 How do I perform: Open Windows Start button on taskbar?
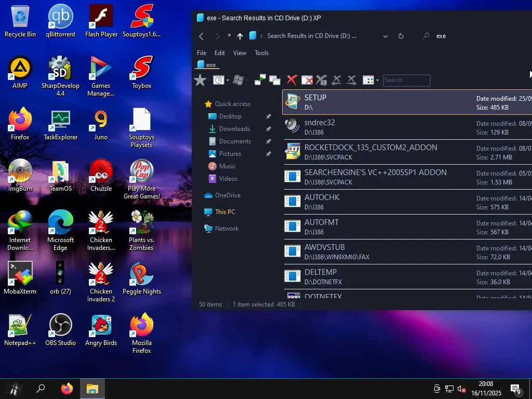(14, 389)
